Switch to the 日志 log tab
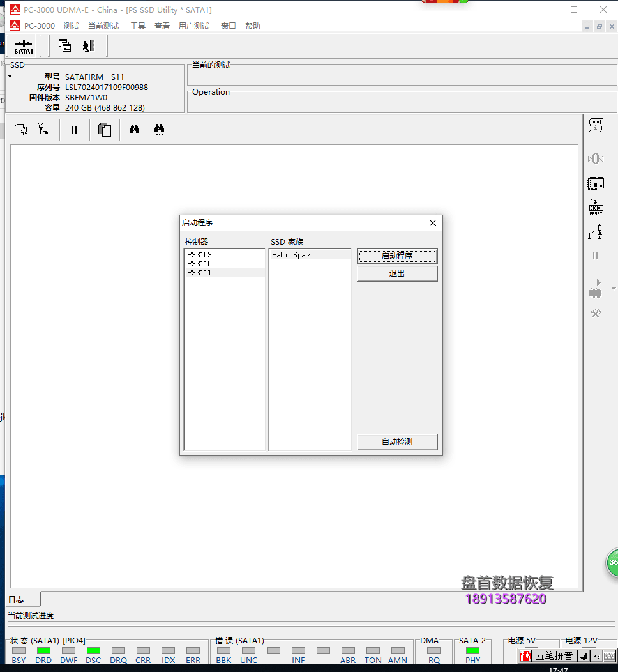 point(24,599)
